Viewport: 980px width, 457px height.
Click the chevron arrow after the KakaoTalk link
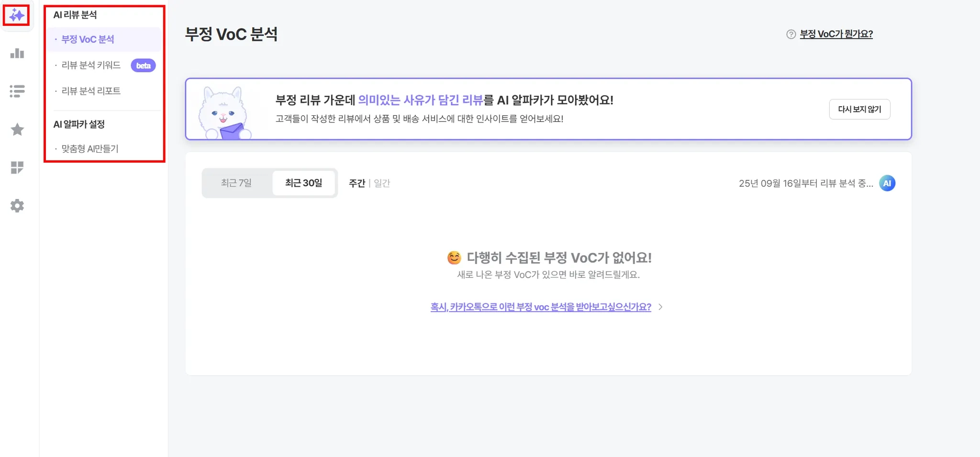[660, 307]
